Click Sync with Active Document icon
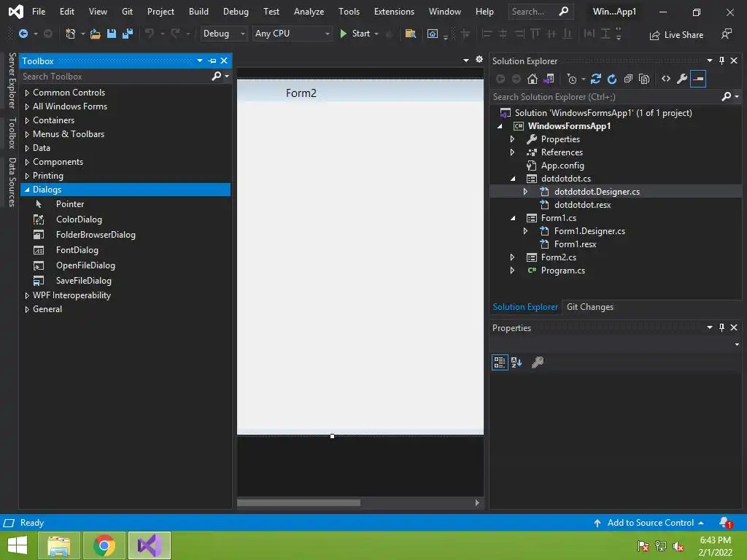This screenshot has height=560, width=747. coord(596,79)
